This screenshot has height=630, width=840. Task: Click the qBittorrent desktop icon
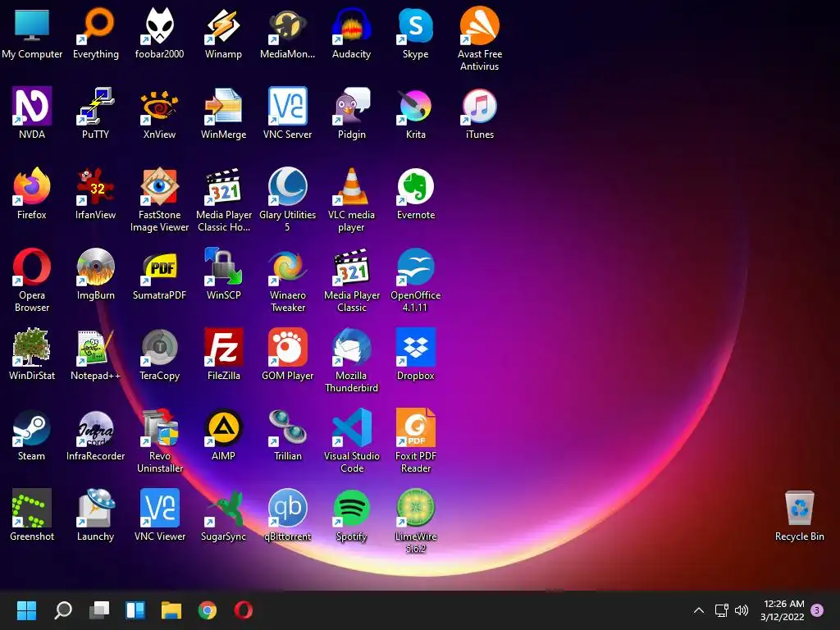(288, 508)
